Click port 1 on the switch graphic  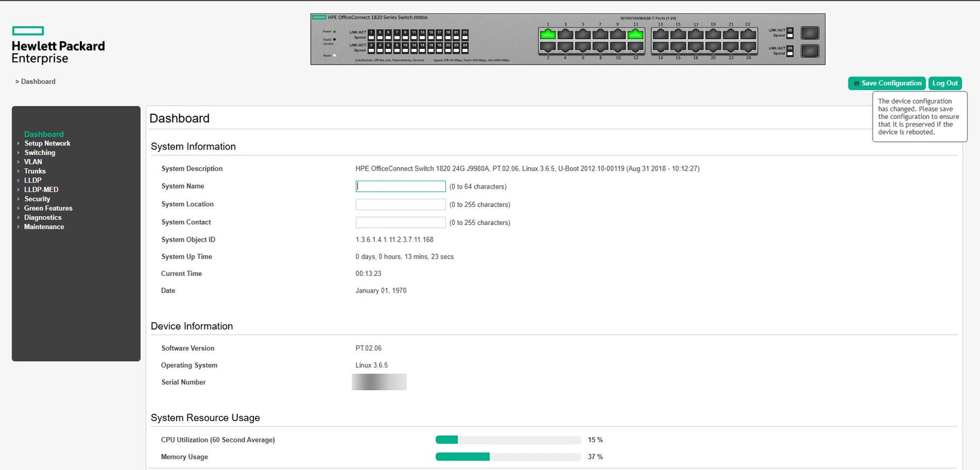pos(548,34)
